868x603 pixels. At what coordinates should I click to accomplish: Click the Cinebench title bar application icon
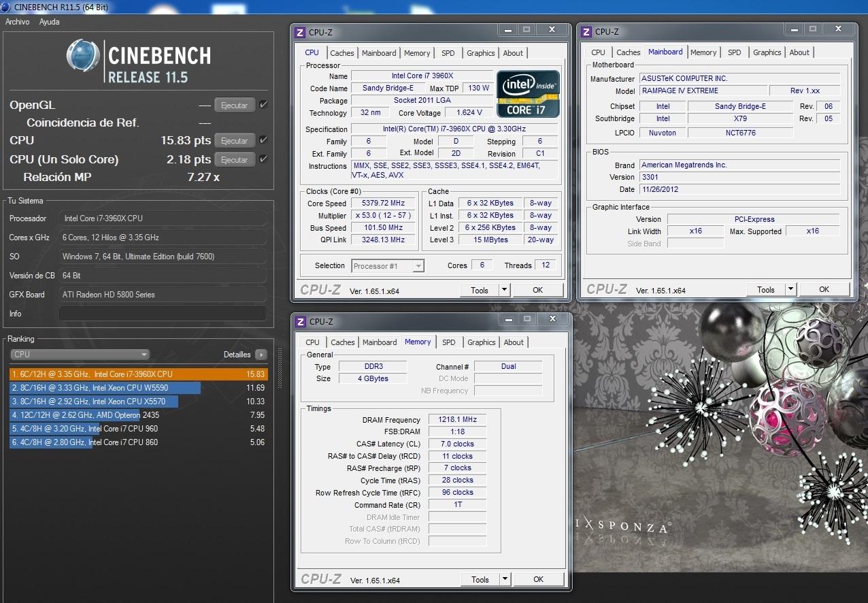click(6, 7)
